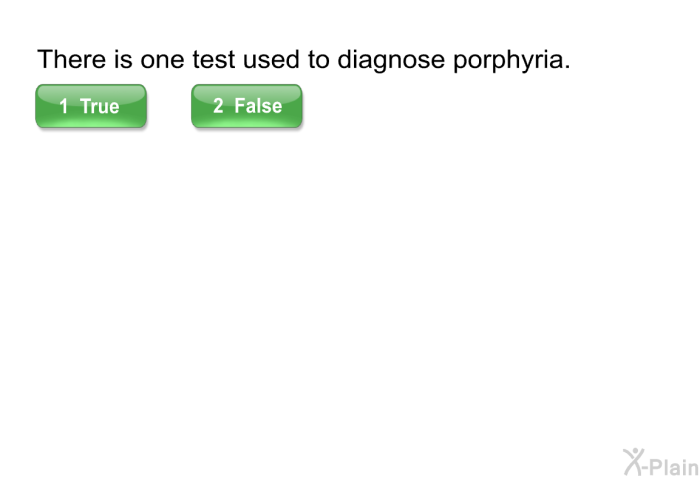Select answer 2 False
This screenshot has width=700, height=480.
pos(247,106)
